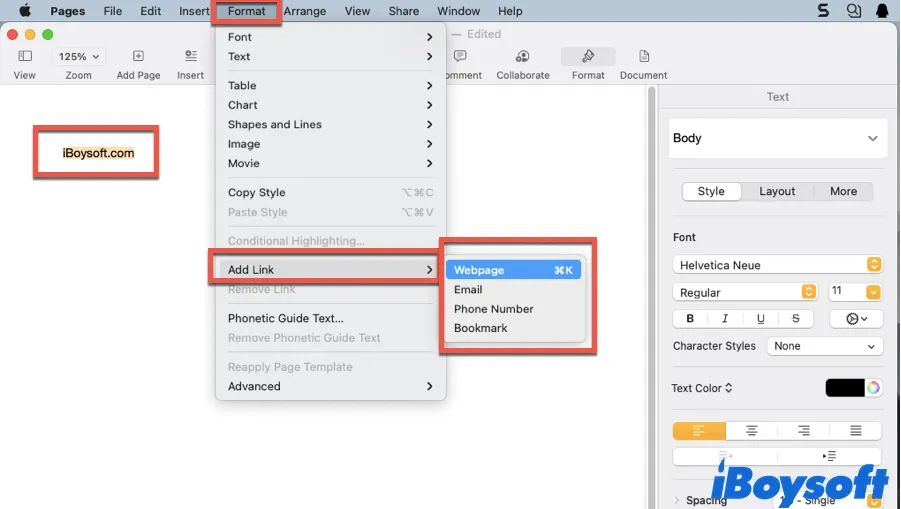Click the View sidebar icon in toolbar
Image resolution: width=901 pixels, height=509 pixels.
tap(25, 57)
